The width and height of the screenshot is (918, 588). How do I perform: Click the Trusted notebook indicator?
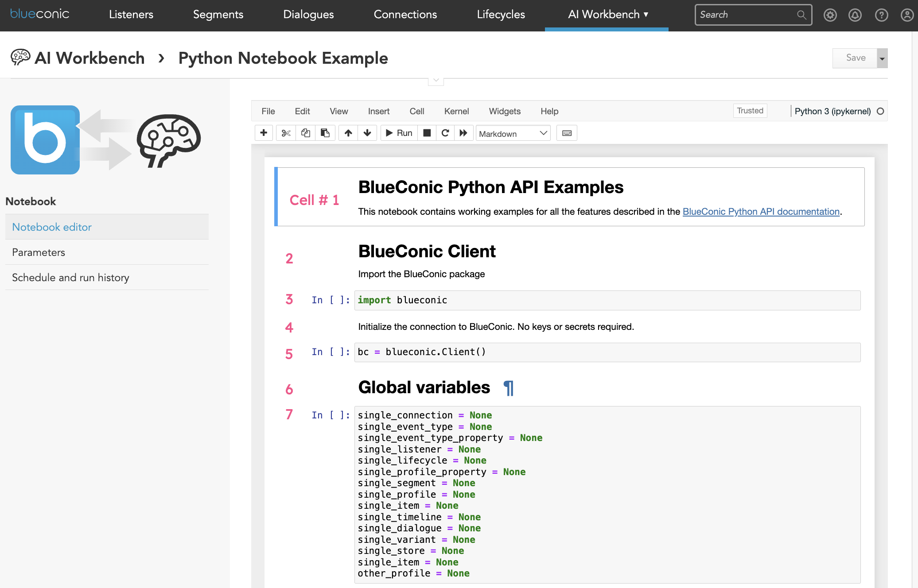pyautogui.click(x=750, y=111)
